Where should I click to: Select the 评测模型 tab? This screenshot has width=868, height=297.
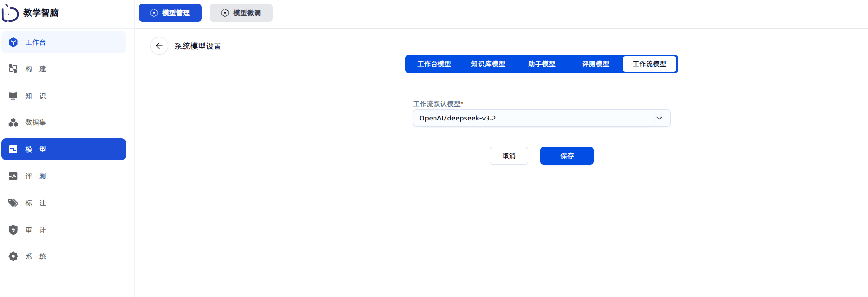(595, 64)
